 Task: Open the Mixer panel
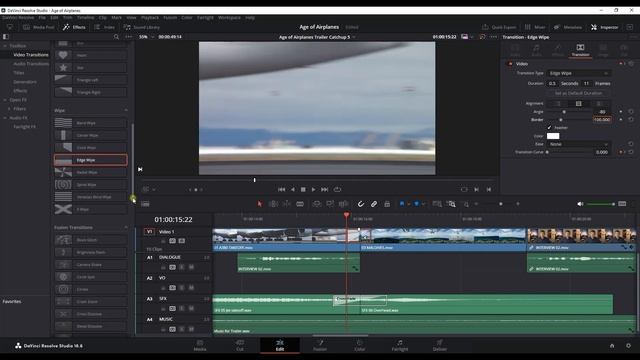pos(535,27)
